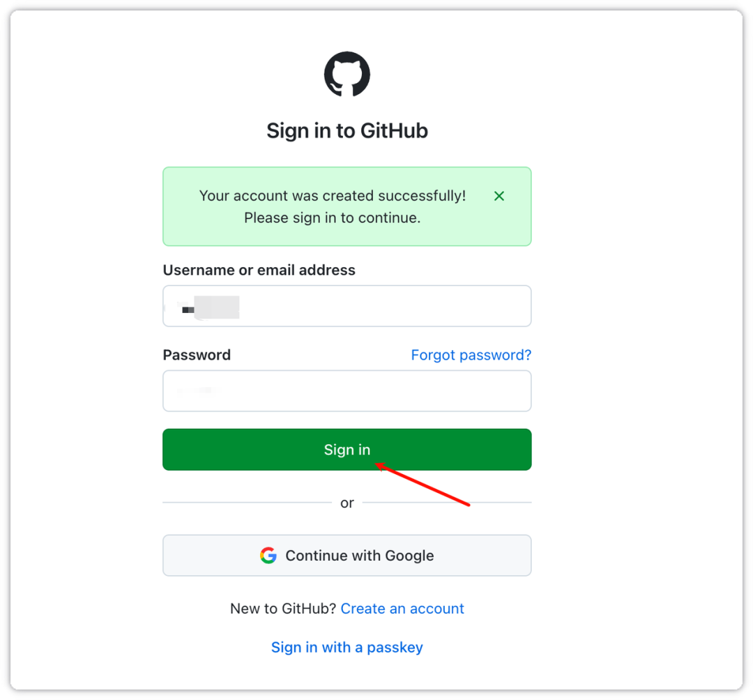This screenshot has height=700, width=753.
Task: Click the Continue with Google label text
Action: [360, 556]
